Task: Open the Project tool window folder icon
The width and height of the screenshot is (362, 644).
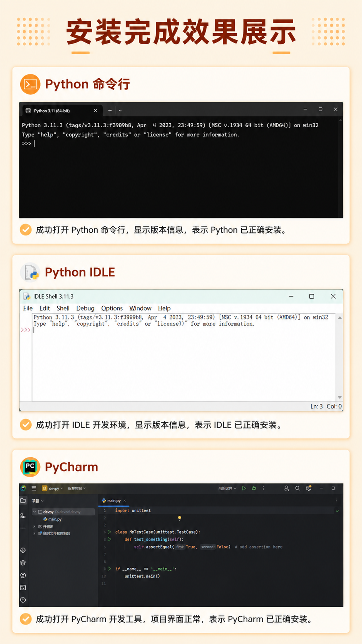Action: (23, 501)
